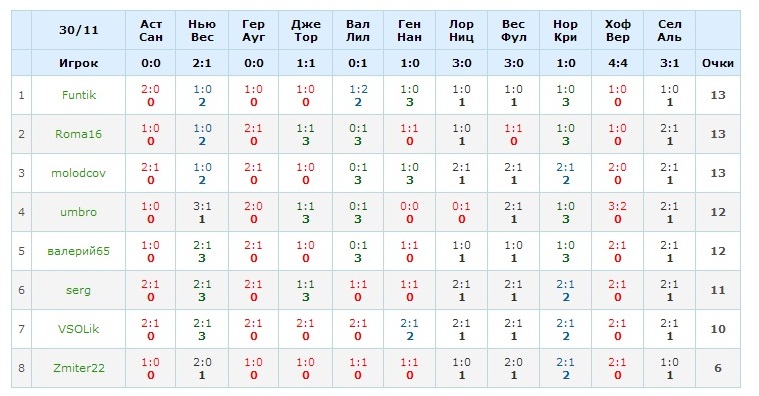
Task: Open валерий65 player link
Action: pos(78,251)
